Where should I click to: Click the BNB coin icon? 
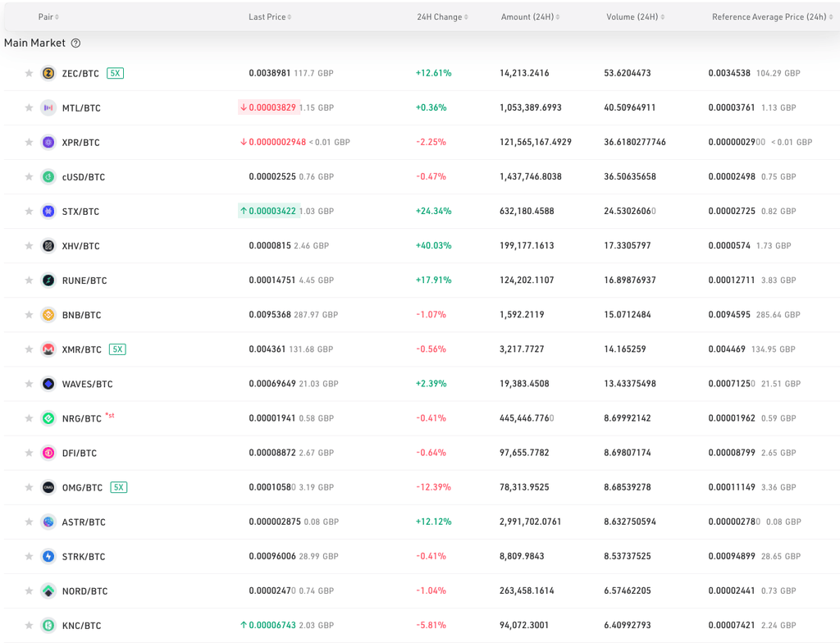coord(48,315)
